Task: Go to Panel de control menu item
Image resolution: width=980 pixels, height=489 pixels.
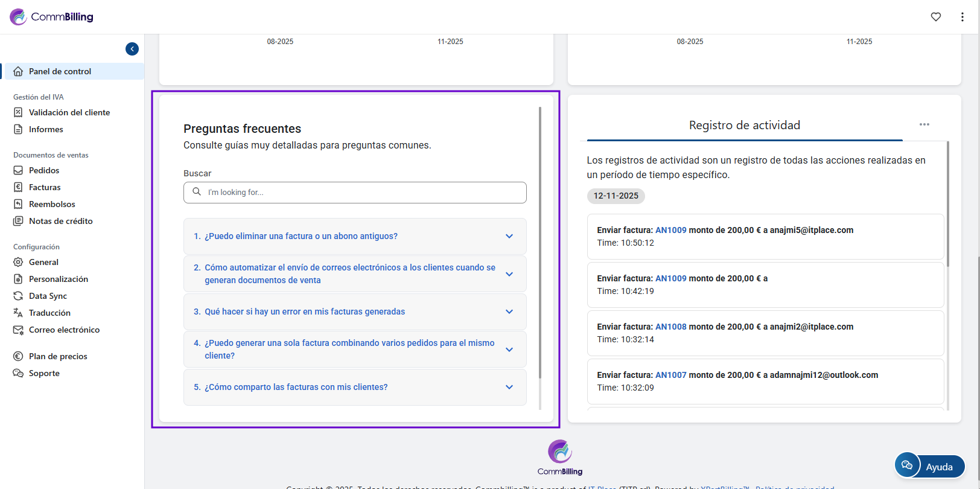Action: [x=60, y=71]
